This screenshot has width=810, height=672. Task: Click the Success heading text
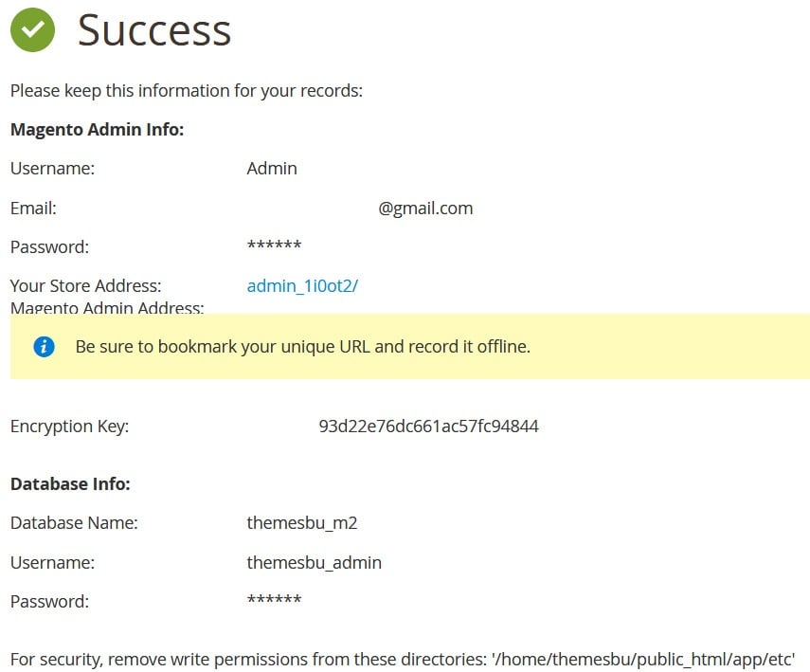point(154,30)
